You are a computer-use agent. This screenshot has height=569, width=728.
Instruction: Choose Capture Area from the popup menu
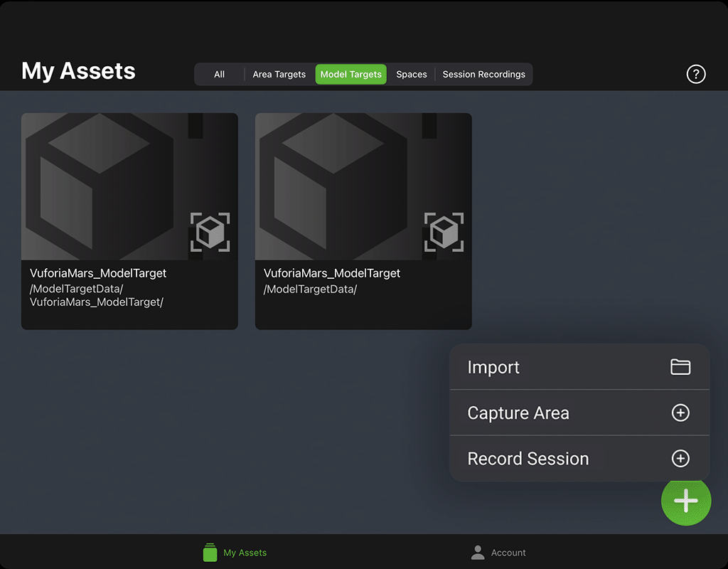(579, 413)
